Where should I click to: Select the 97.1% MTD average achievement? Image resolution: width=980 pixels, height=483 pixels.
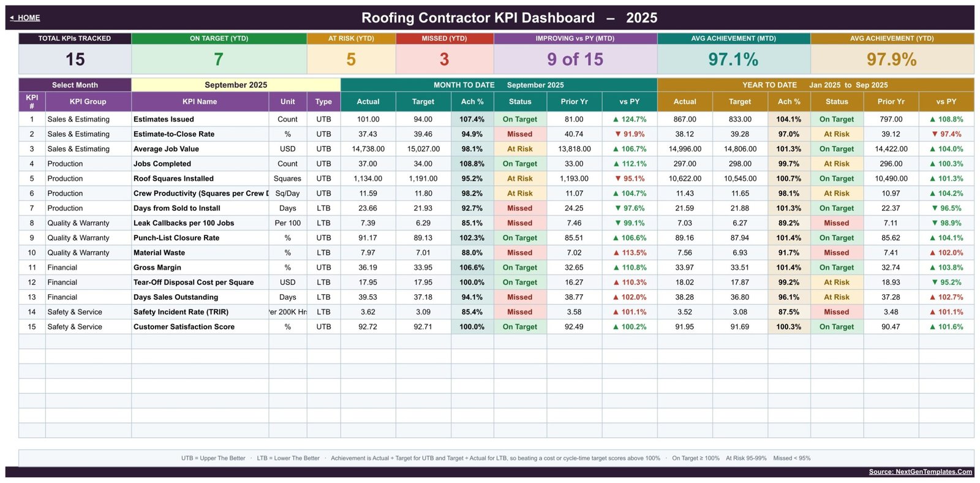733,59
